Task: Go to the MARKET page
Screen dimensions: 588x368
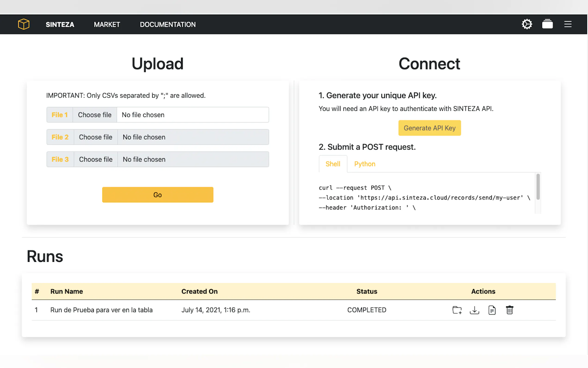Action: (x=107, y=24)
